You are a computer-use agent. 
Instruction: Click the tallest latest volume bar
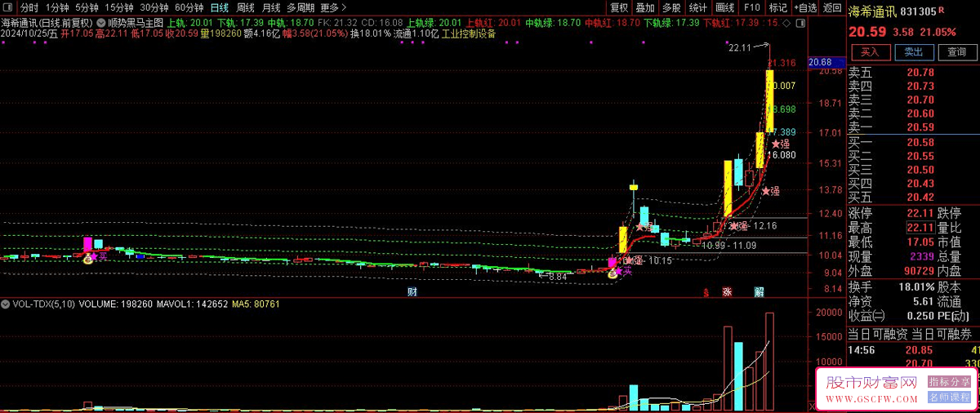(769, 361)
